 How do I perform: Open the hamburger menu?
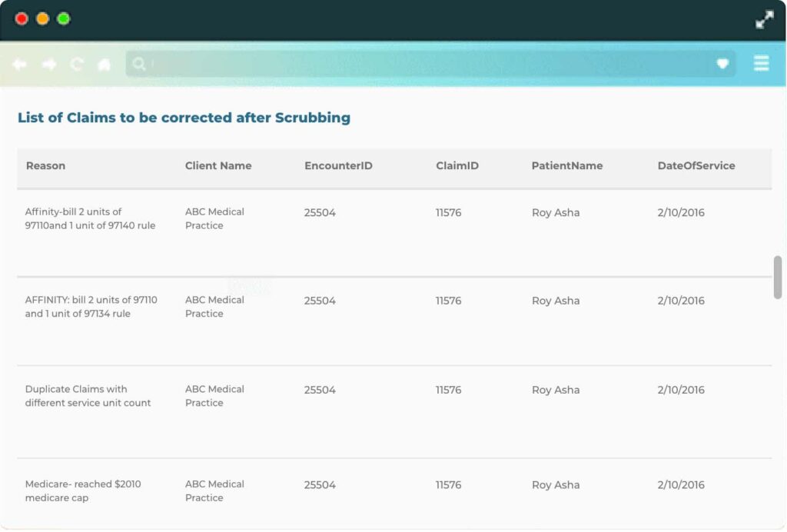(x=761, y=63)
